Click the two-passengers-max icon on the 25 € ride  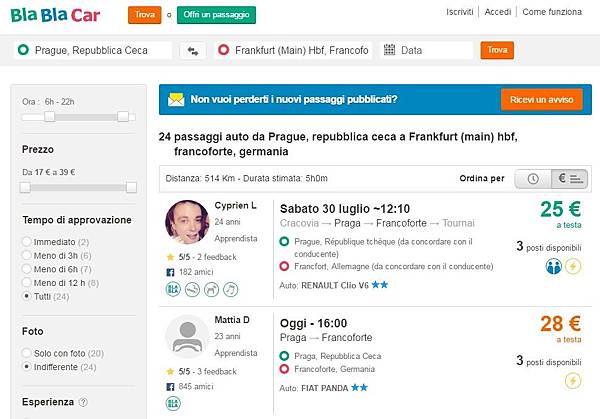coord(553,266)
